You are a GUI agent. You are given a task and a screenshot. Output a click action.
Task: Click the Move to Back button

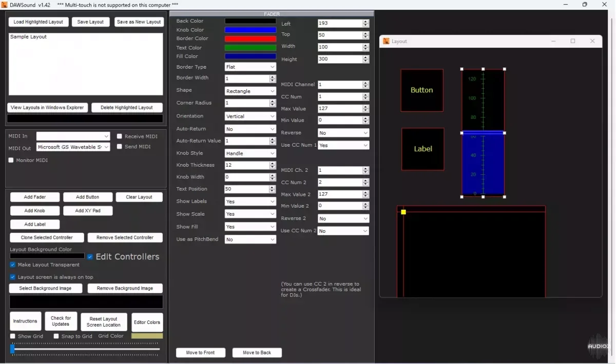(x=257, y=353)
